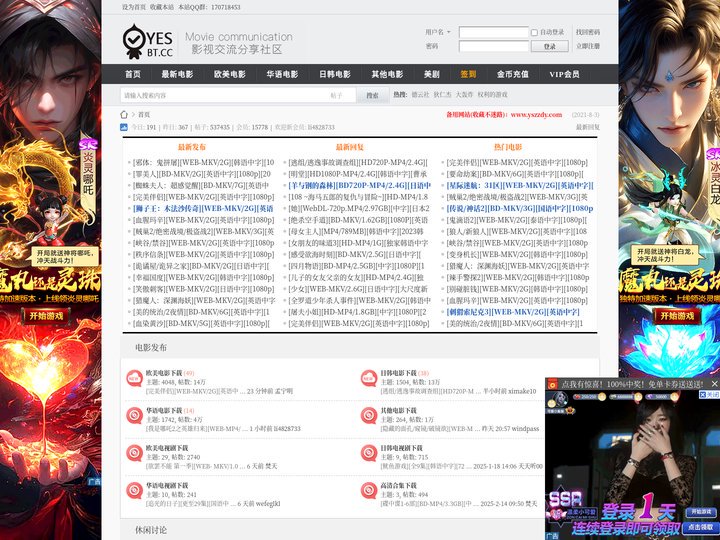Open post 变身机长 WEB-MKV/2G
The width and height of the screenshot is (720, 540).
click(x=517, y=254)
